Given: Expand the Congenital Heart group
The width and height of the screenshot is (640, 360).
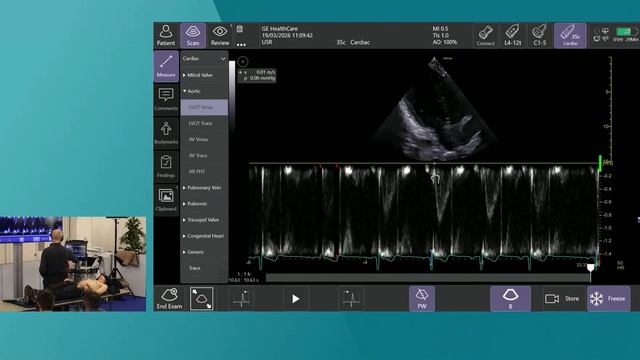Looking at the screenshot, I should [x=204, y=236].
